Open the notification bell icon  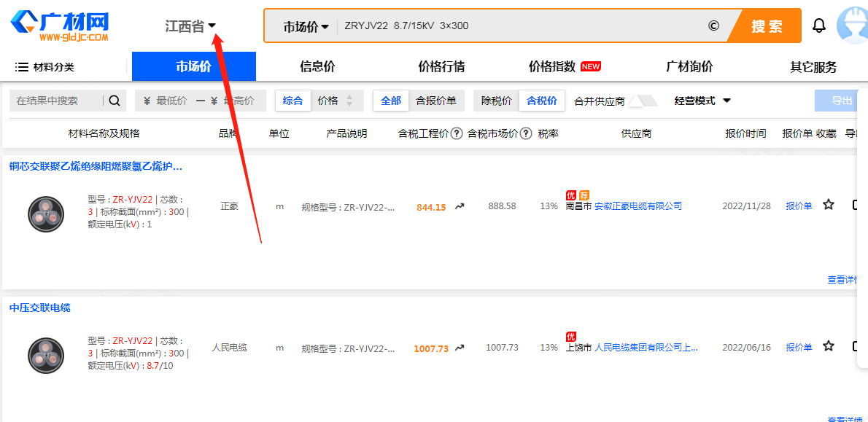819,23
